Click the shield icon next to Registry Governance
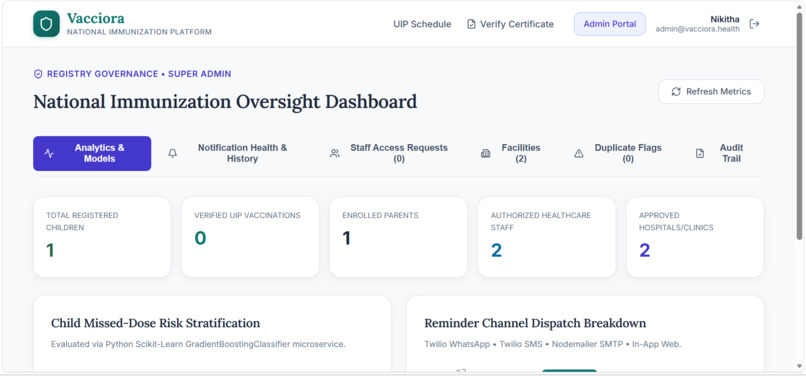 point(38,74)
